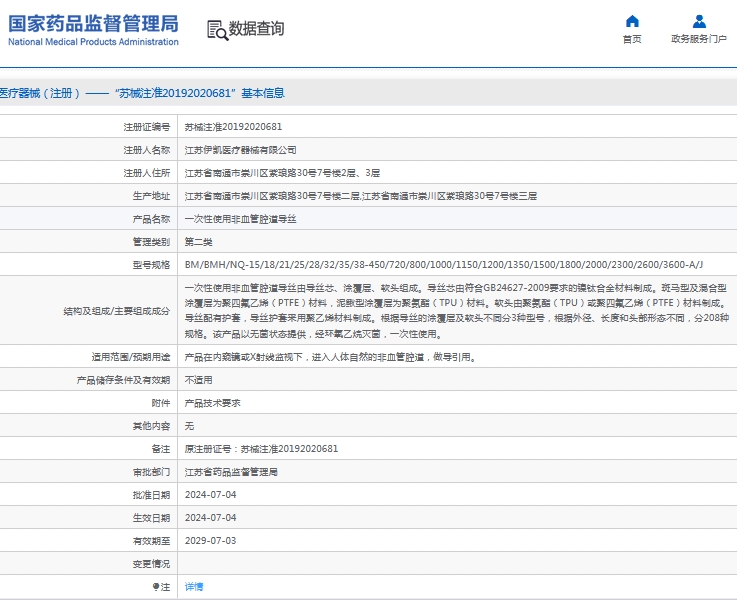
Task: Click the 管理类别 field label
Action: click(151, 242)
